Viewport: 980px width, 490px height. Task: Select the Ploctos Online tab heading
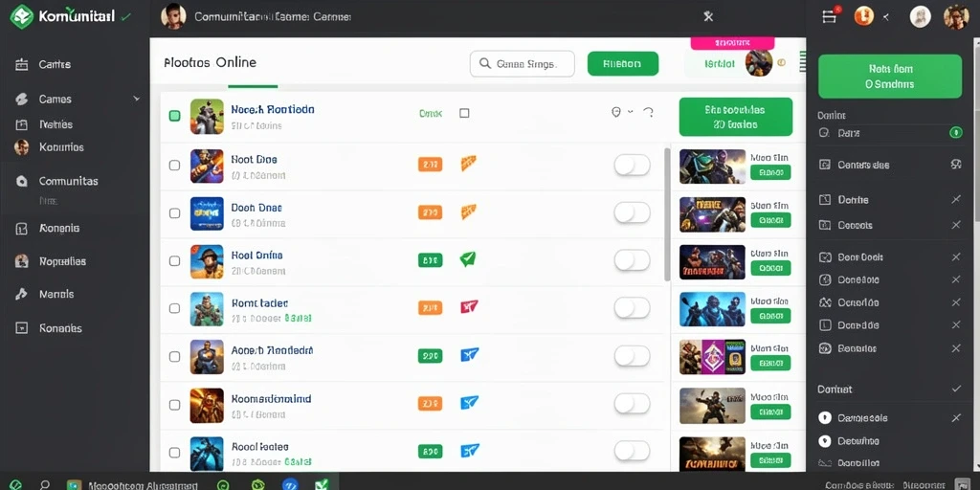[210, 62]
